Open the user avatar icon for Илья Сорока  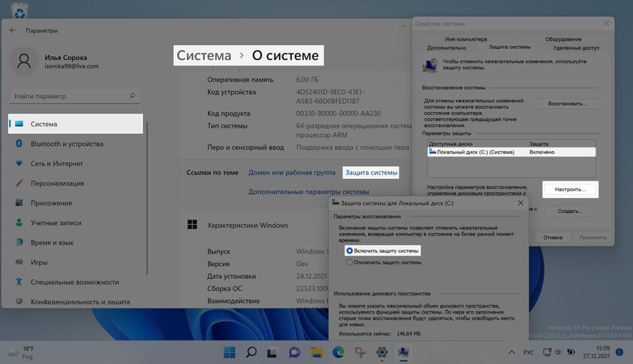point(24,62)
